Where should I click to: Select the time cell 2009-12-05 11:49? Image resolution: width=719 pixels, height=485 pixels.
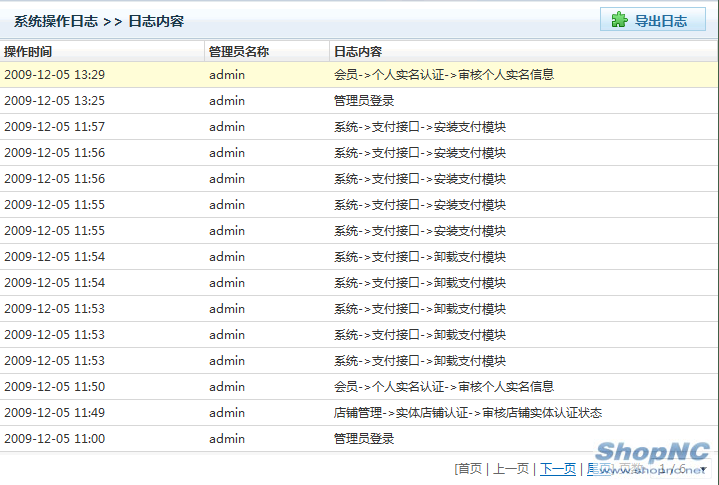[x=55, y=413]
